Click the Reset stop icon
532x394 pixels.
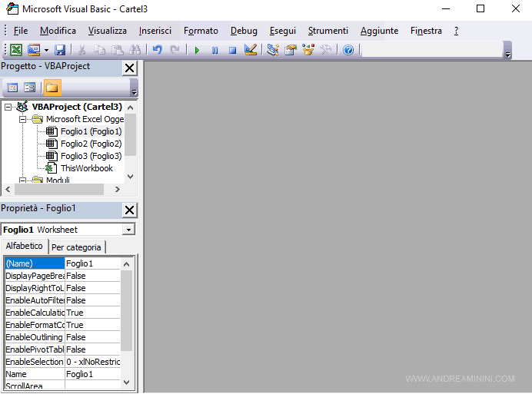click(232, 51)
